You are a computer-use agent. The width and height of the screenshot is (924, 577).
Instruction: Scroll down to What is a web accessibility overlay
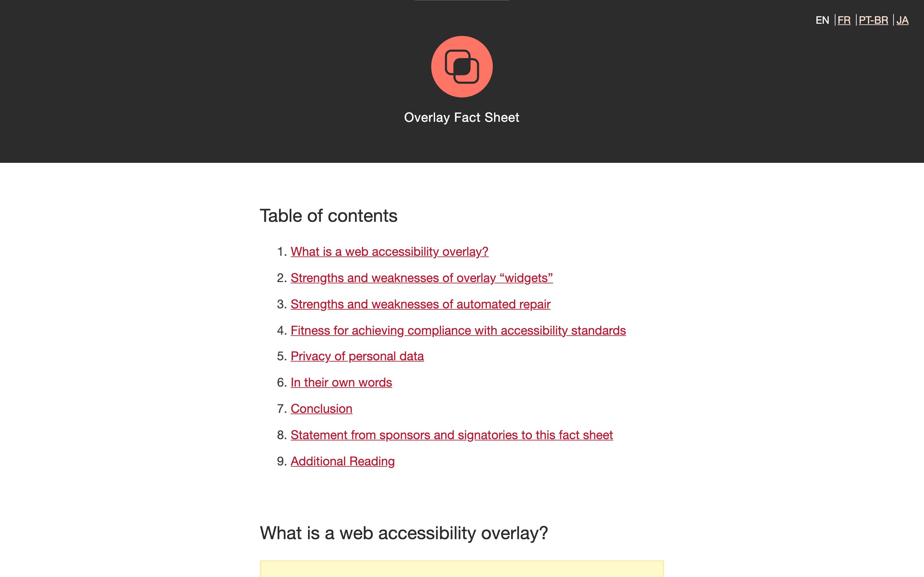tap(403, 532)
